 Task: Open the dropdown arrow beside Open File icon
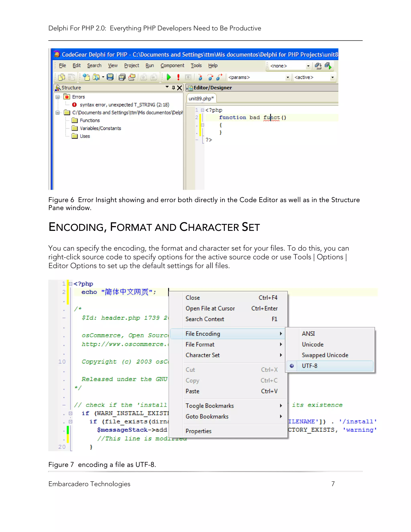pyautogui.click(x=103, y=77)
